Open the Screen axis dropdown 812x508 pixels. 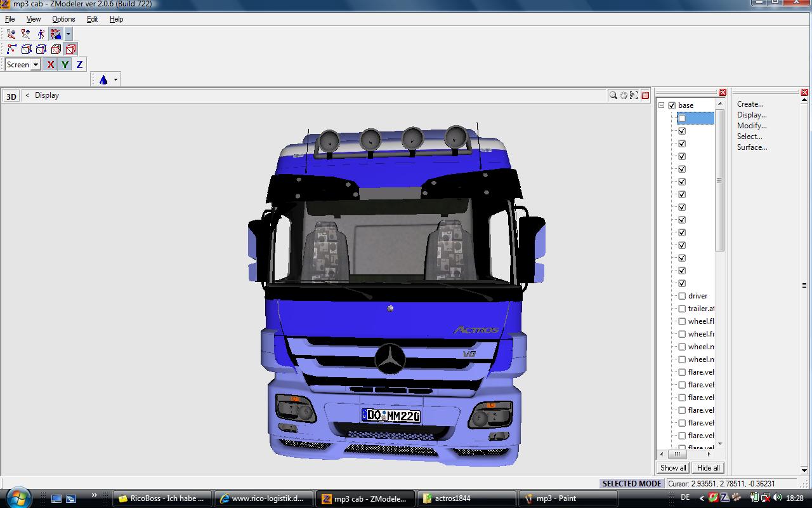[x=36, y=64]
